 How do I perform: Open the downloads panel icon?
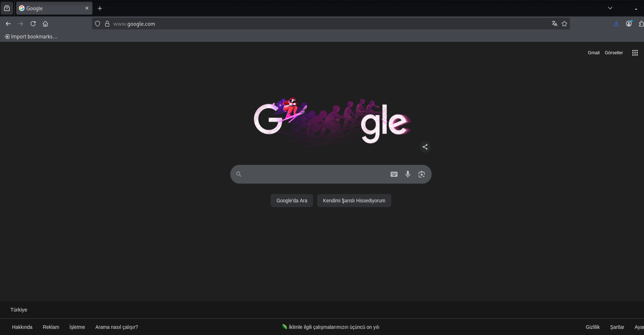tap(616, 24)
